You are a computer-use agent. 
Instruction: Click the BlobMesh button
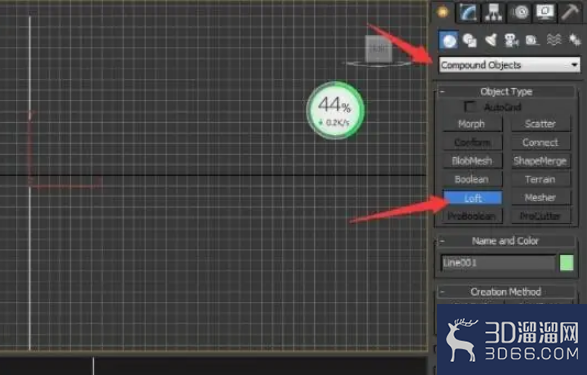(472, 161)
